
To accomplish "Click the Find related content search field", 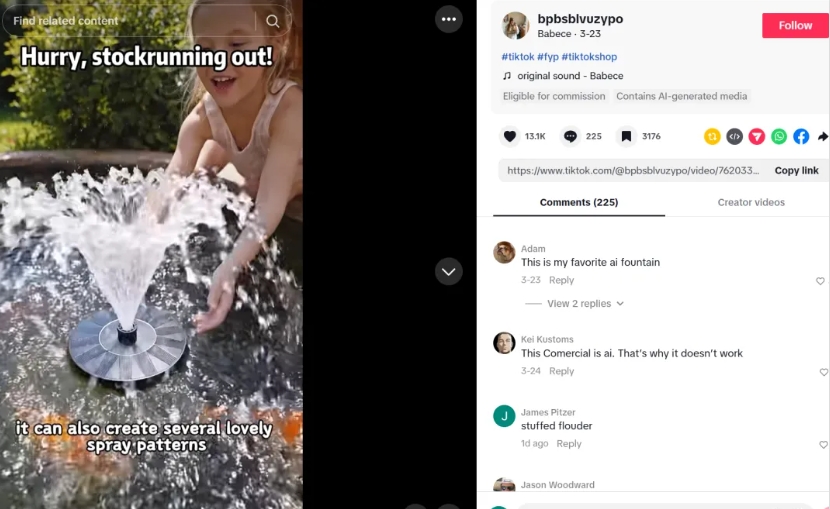I will pyautogui.click(x=132, y=21).
